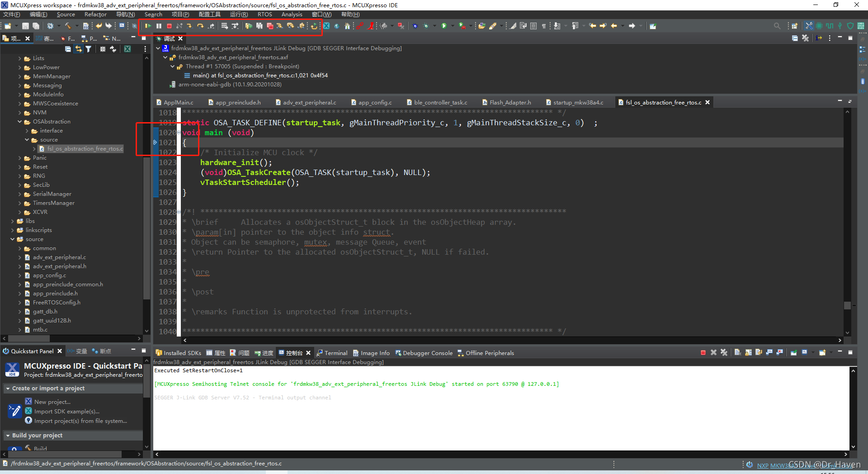Image resolution: width=868 pixels, height=474 pixels.
Task: Click the blue bug Debug launch icon
Action: pos(415,26)
